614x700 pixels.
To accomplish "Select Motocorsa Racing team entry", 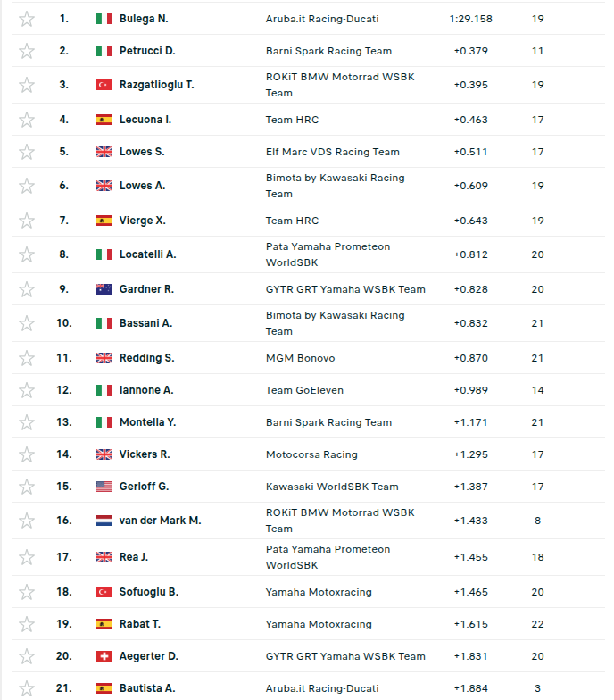I will tap(311, 454).
